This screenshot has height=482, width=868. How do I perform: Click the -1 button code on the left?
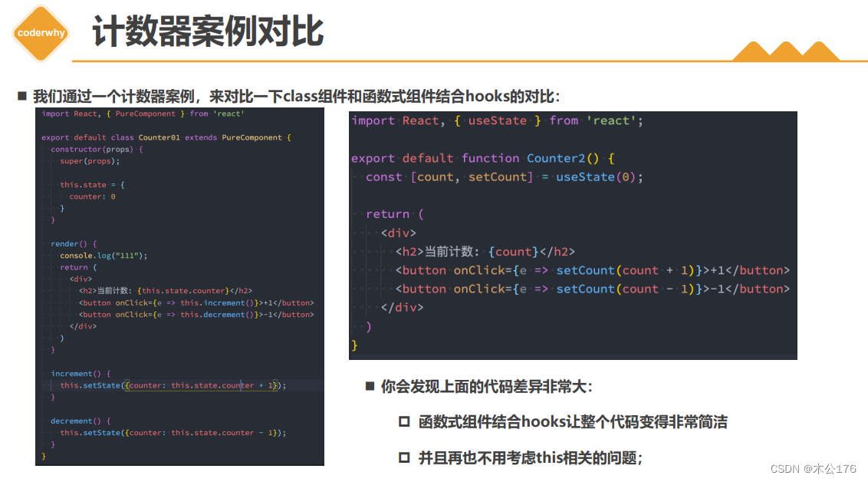pos(196,314)
